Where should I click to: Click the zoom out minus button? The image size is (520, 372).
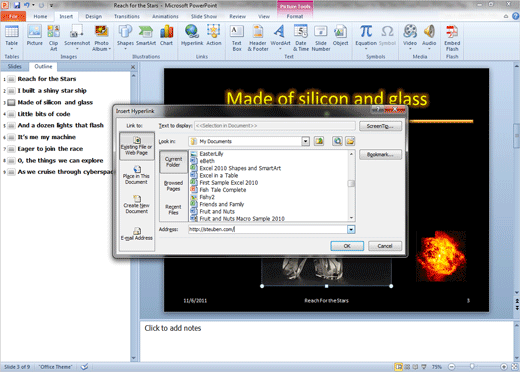pos(451,367)
